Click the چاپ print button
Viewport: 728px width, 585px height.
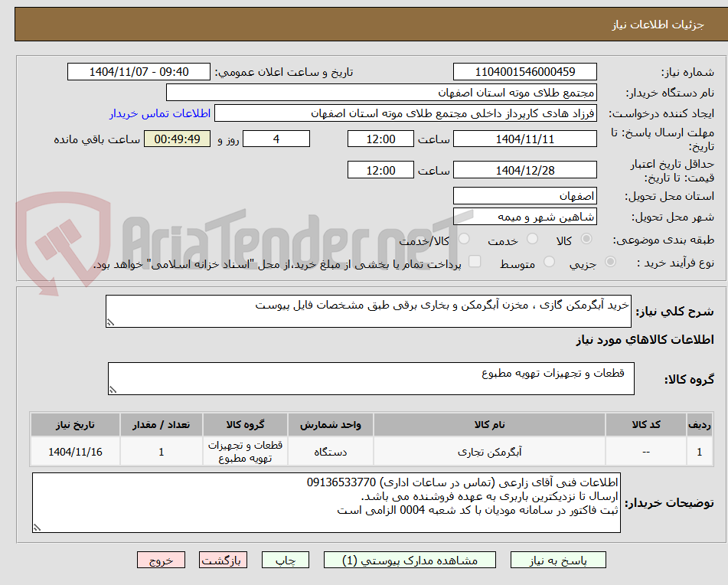pyautogui.click(x=285, y=560)
